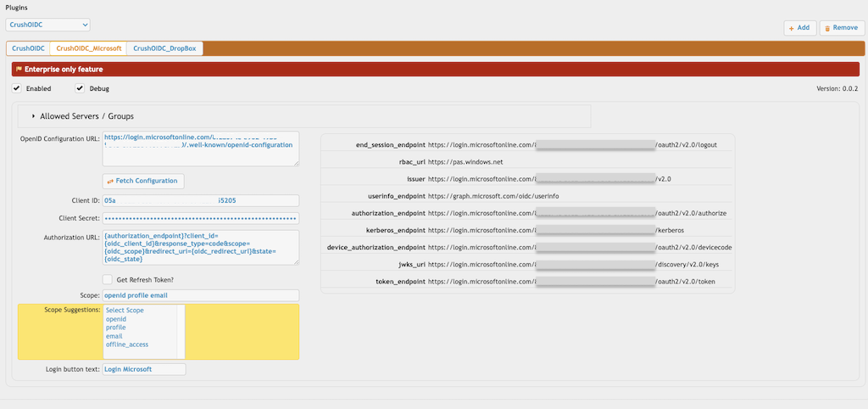Select 'openid' in scope suggestions
The height and width of the screenshot is (409, 868).
click(116, 319)
